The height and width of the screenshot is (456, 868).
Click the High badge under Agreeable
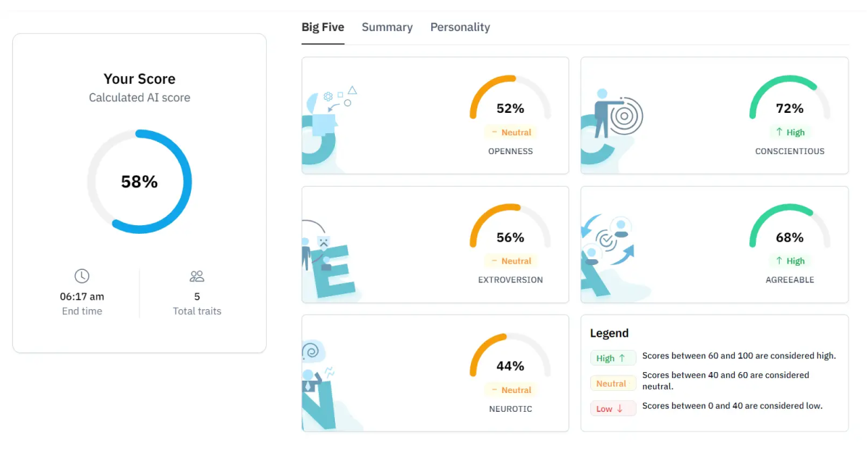[790, 261]
